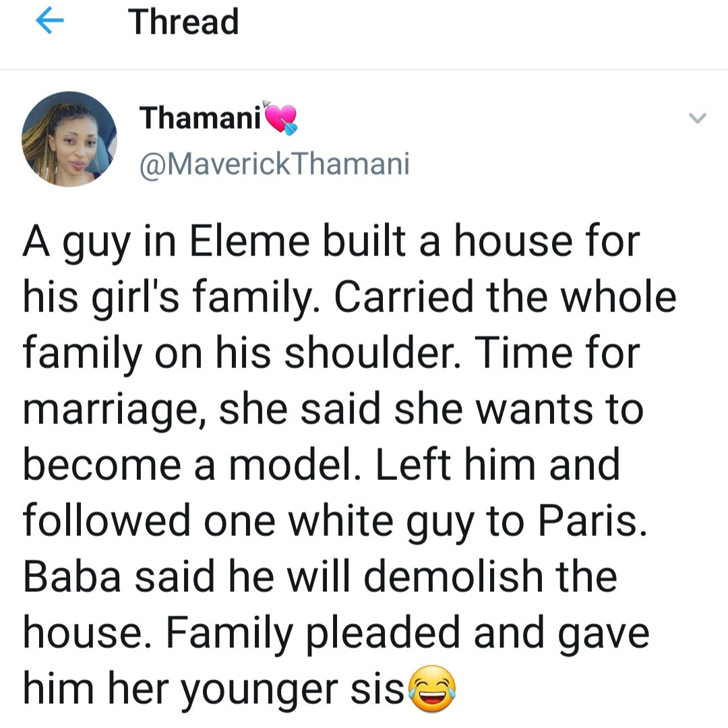
Task: Tap the back arrow icon
Action: 48,22
